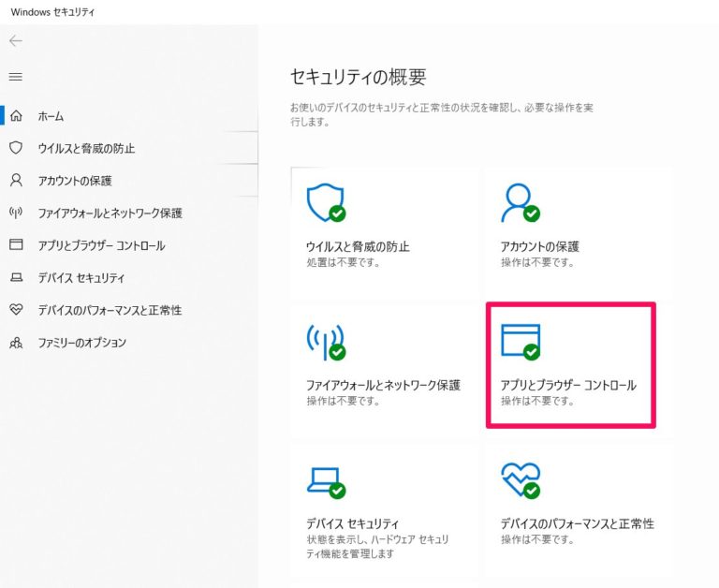Click the family group icon in sidebar
Screen dimensions: 719x588
click(x=16, y=342)
